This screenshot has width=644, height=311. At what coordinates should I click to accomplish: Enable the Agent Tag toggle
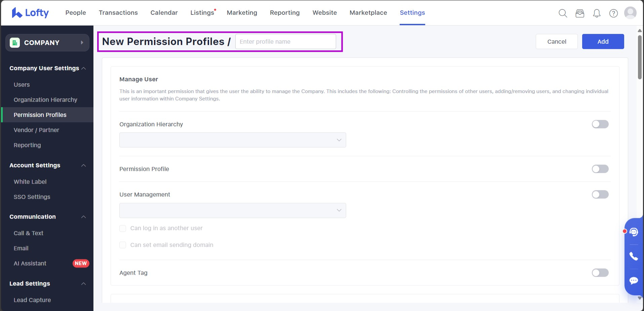coord(600,273)
